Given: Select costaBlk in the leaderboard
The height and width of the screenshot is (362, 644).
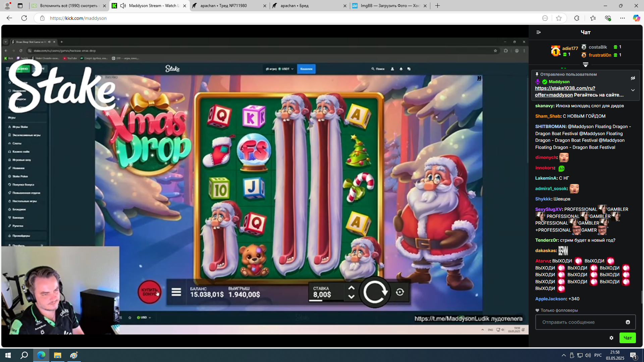Looking at the screenshot, I should click(598, 47).
